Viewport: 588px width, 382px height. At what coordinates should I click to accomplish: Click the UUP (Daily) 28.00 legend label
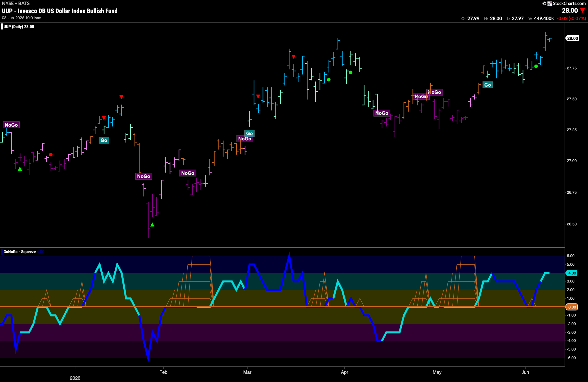coord(19,27)
